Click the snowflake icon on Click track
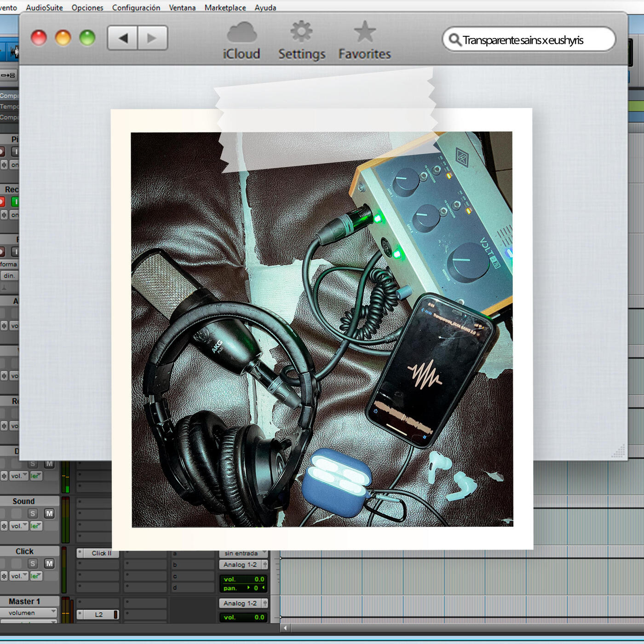The image size is (644, 644). tap(4, 576)
